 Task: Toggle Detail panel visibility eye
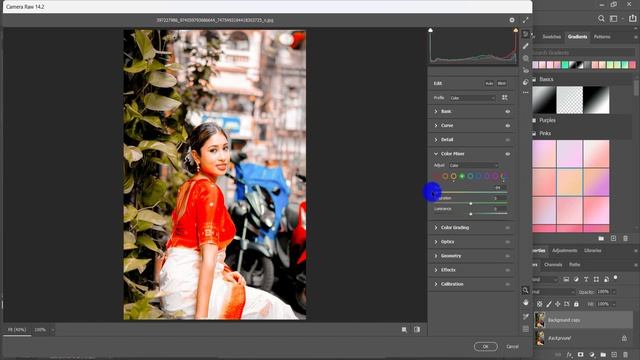[508, 140]
